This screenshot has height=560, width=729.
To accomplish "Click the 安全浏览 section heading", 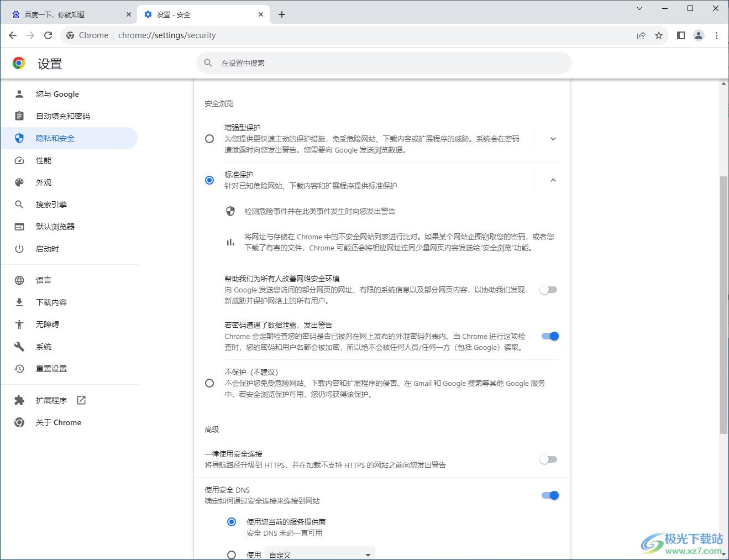I will [219, 103].
